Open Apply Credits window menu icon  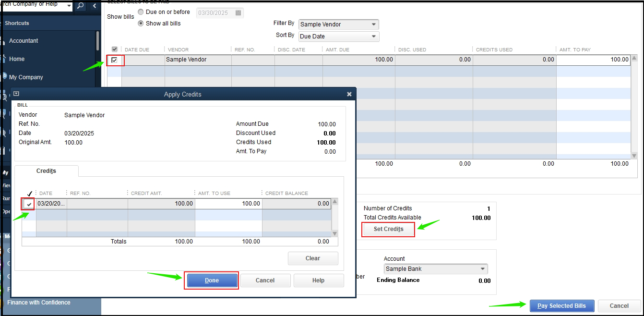(16, 94)
